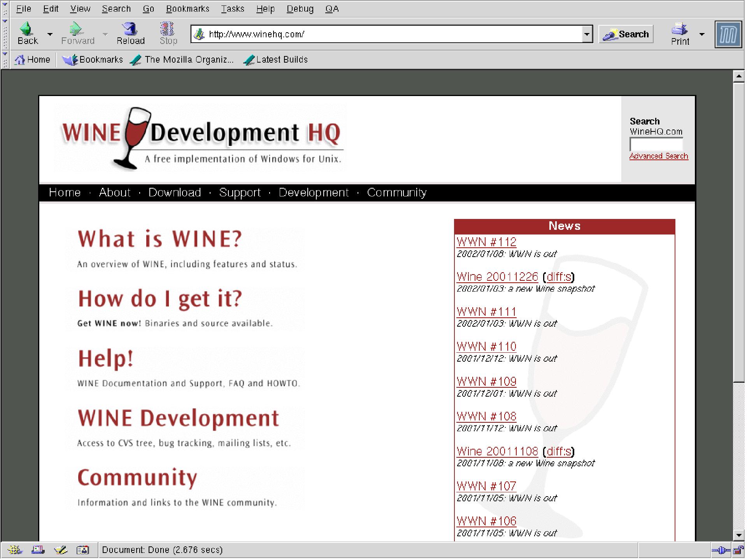This screenshot has height=560, width=747.
Task: Open Mail component icon in status bar
Action: 38,550
